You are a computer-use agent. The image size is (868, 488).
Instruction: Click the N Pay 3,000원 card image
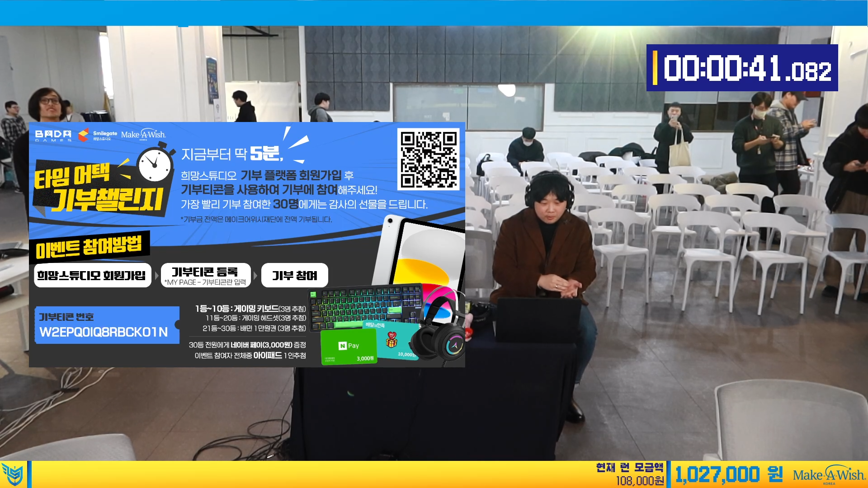click(349, 347)
